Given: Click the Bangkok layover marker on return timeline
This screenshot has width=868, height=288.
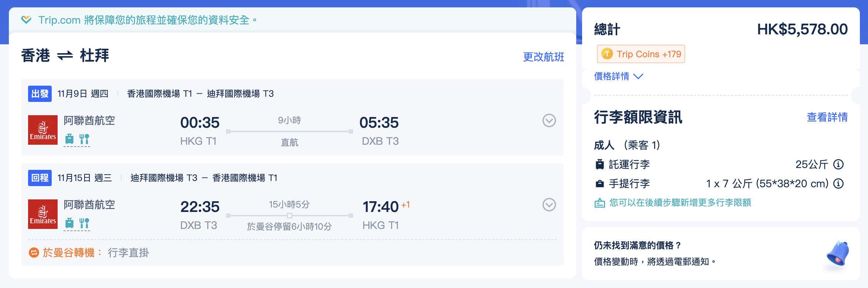Looking at the screenshot, I should tap(290, 215).
